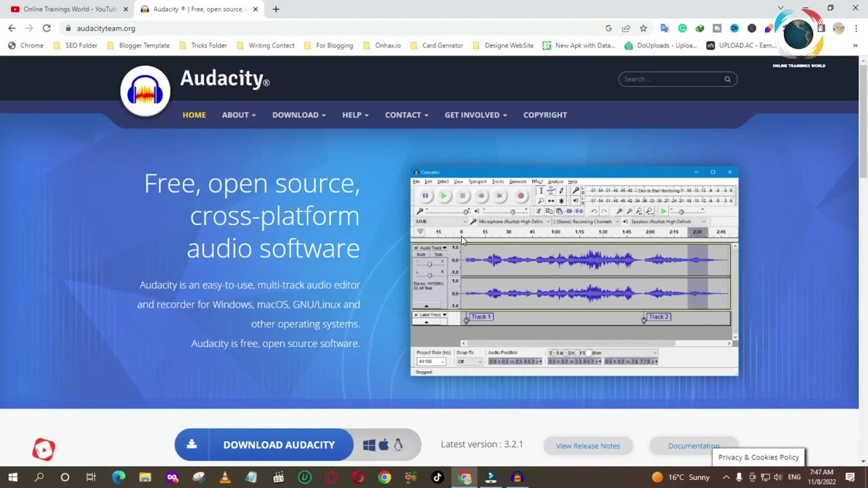Select the Audacity browser tab
This screenshot has width=868, height=488.
coord(198,9)
